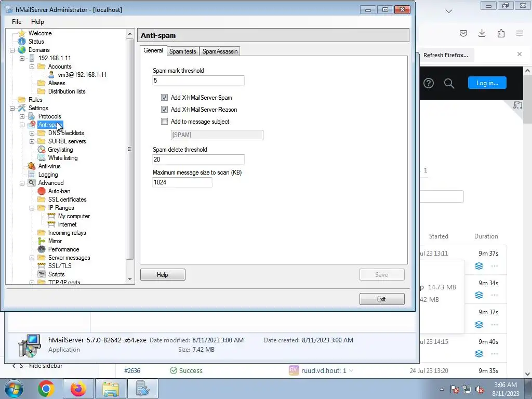Click the My computer IP range icon
Screen dimensions: 532x399
tap(51, 216)
